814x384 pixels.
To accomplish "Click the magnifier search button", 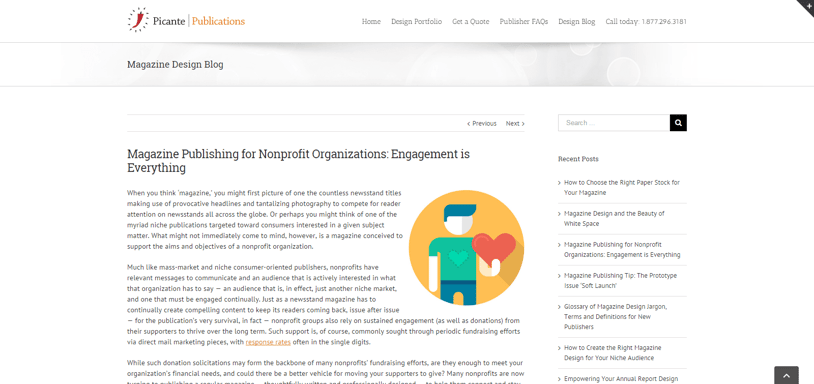I will 678,123.
